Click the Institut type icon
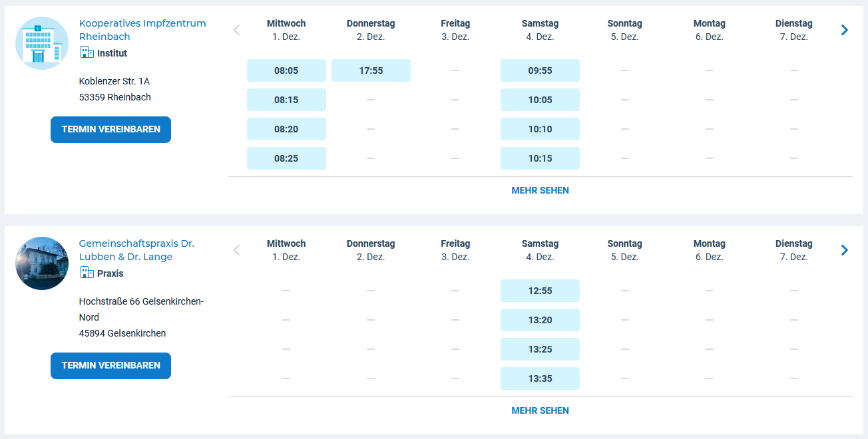868x439 pixels. click(87, 53)
